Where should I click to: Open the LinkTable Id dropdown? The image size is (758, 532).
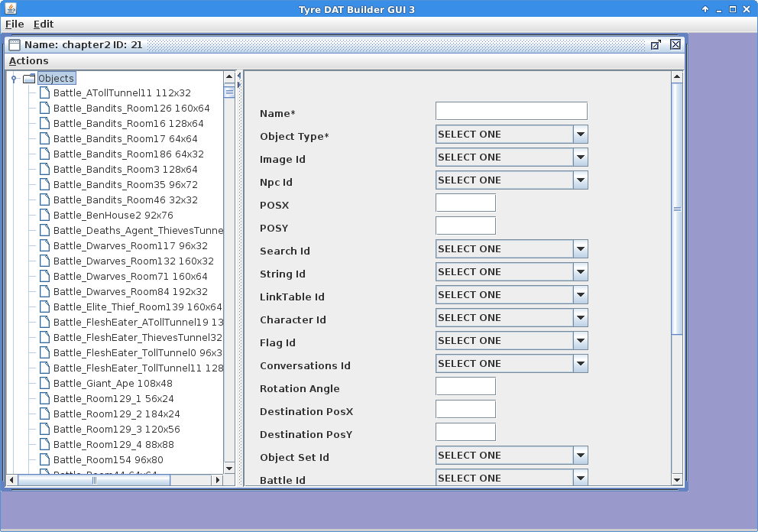pyautogui.click(x=511, y=294)
